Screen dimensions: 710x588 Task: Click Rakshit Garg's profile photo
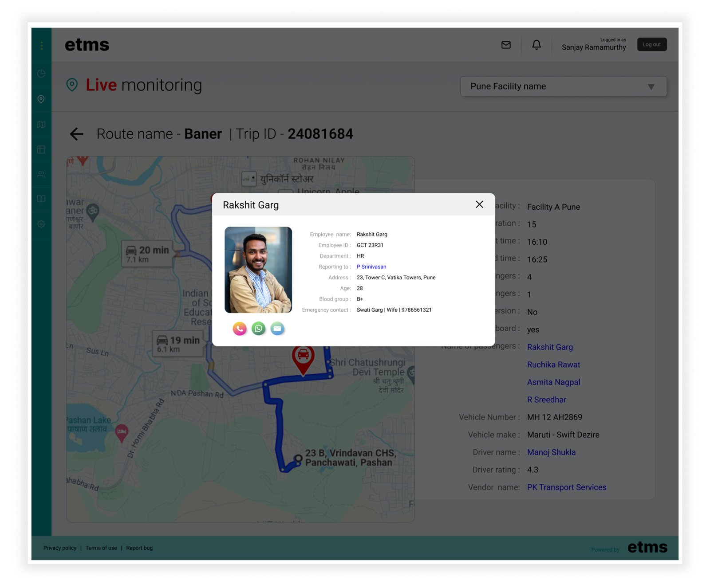point(258,270)
